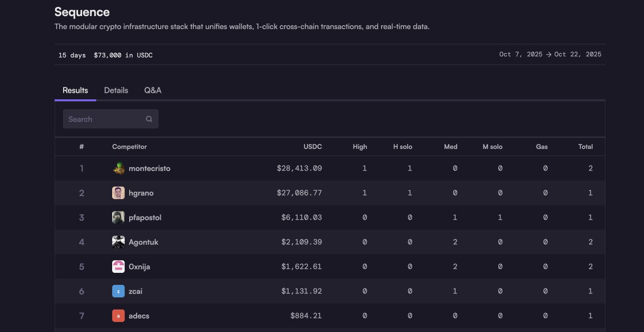Open adecs's competitor profile
The height and width of the screenshot is (332, 644).
coord(139,316)
